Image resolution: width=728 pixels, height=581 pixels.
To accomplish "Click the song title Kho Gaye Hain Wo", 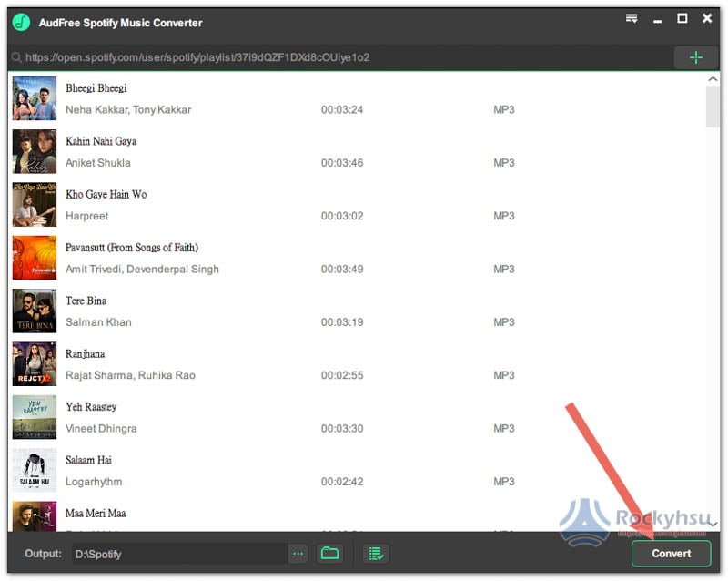I will tap(106, 194).
